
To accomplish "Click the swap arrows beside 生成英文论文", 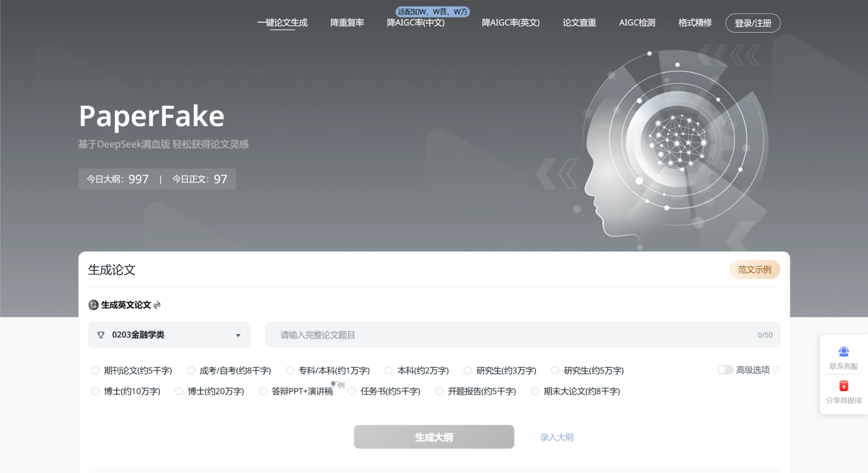I will 157,305.
